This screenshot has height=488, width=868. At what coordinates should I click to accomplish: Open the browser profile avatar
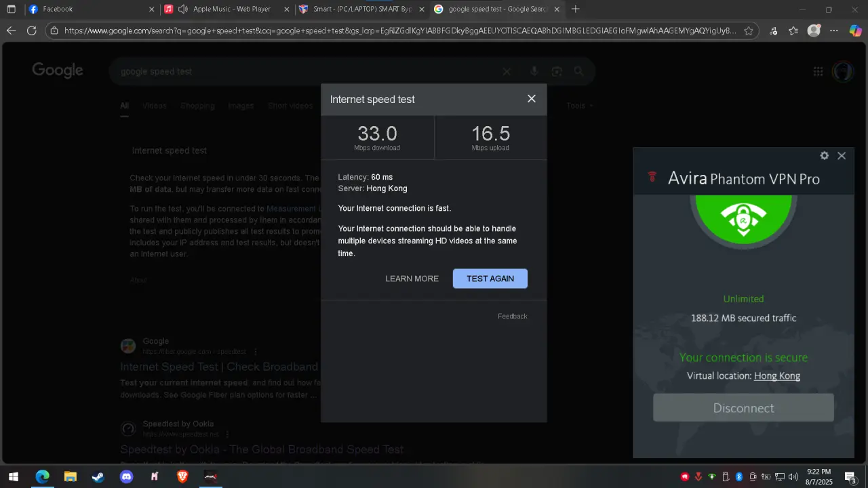pyautogui.click(x=814, y=30)
